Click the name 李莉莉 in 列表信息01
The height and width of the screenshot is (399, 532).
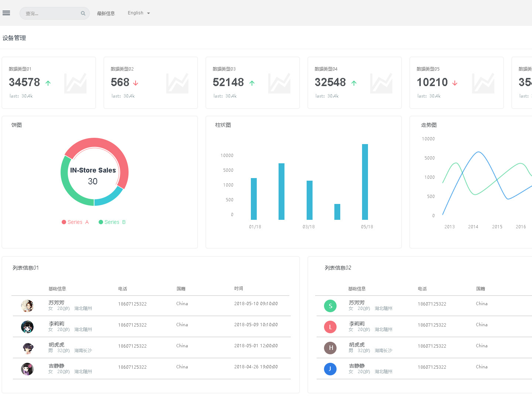[x=57, y=324]
